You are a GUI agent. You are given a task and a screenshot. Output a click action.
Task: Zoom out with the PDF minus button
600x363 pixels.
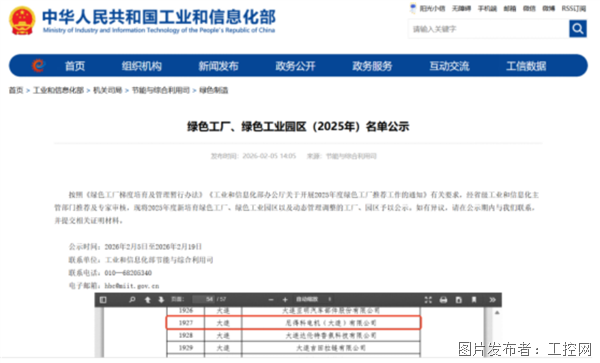[x=271, y=300]
